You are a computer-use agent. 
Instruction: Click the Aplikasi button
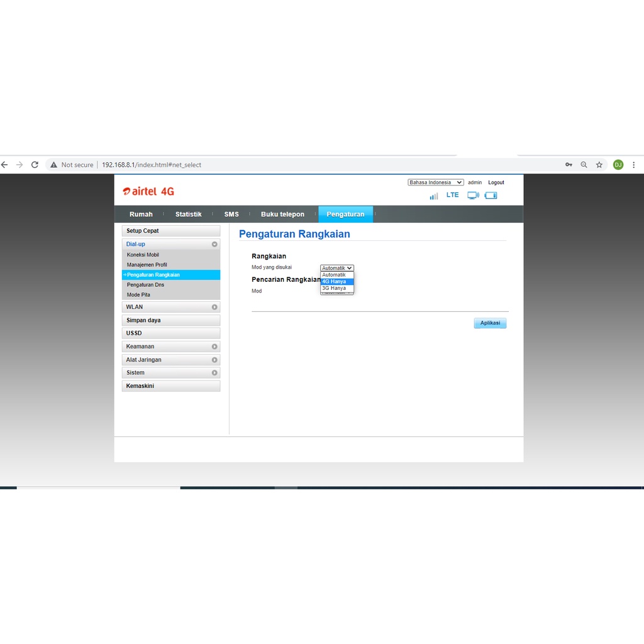490,323
